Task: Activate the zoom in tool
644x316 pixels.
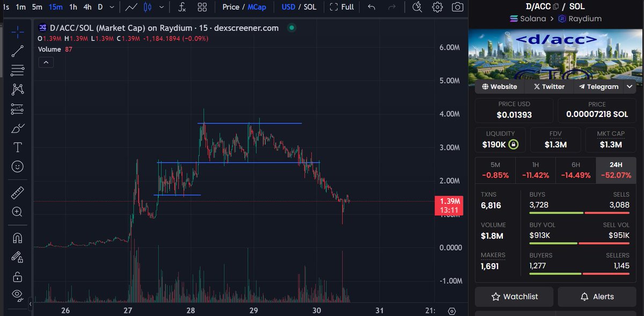Action: 17,211
